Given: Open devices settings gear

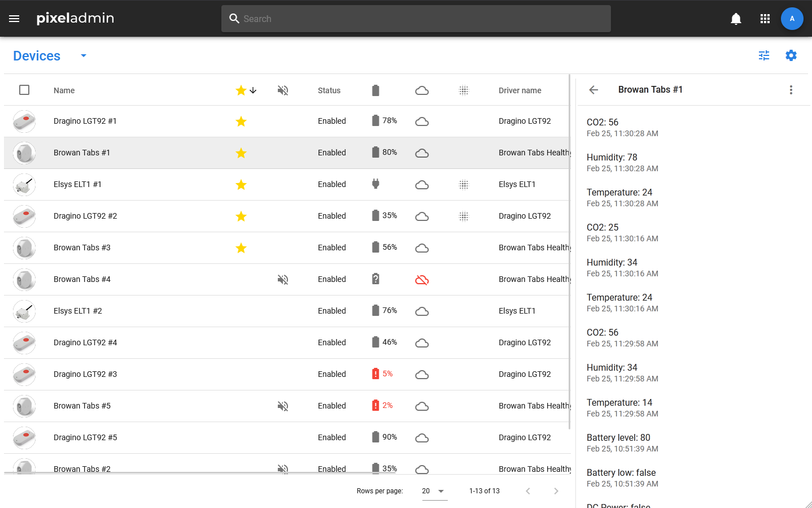Looking at the screenshot, I should [x=791, y=55].
